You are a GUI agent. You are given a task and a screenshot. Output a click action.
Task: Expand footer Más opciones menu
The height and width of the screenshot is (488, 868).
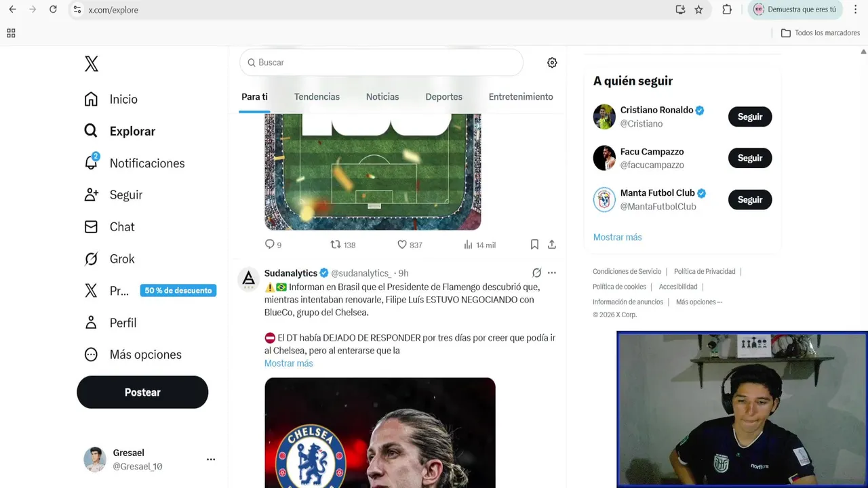[x=699, y=302]
